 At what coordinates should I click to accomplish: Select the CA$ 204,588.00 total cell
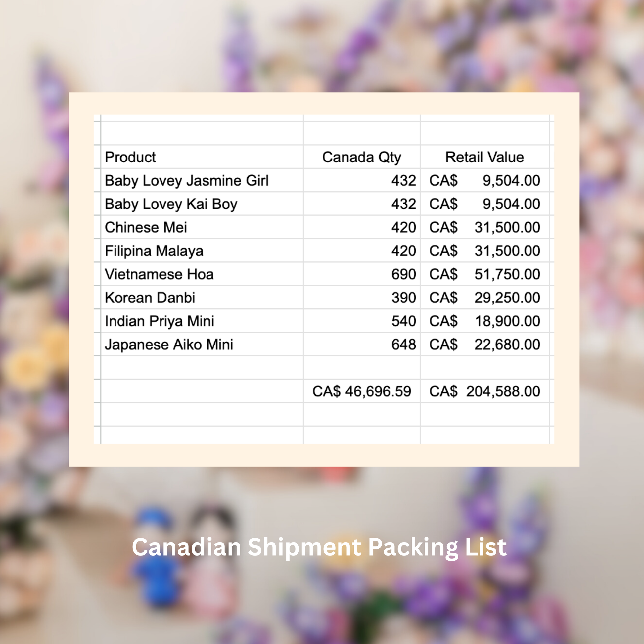click(x=485, y=391)
